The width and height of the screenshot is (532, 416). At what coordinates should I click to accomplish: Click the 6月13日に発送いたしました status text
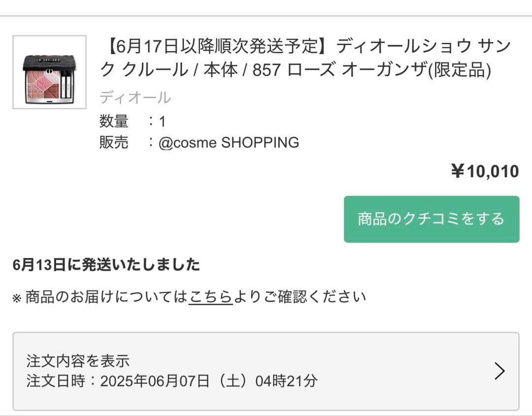point(106,265)
